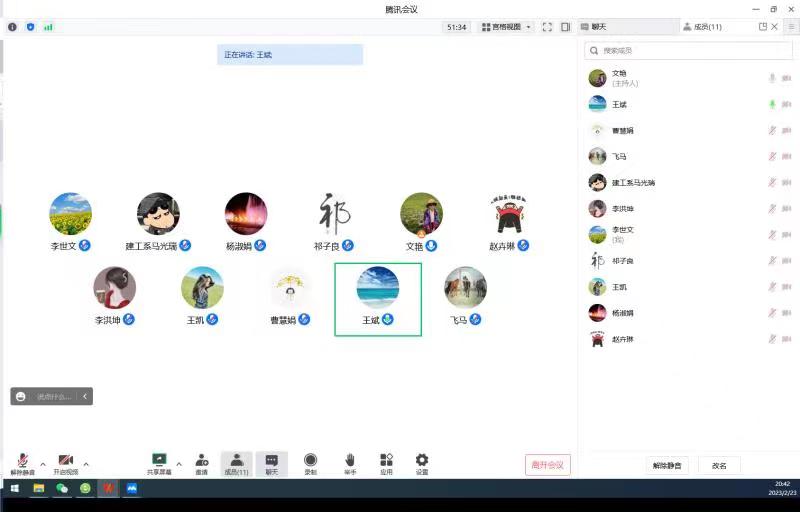Toggle microphone with 解除静音 button
The height and width of the screenshot is (512, 800).
pos(22,461)
